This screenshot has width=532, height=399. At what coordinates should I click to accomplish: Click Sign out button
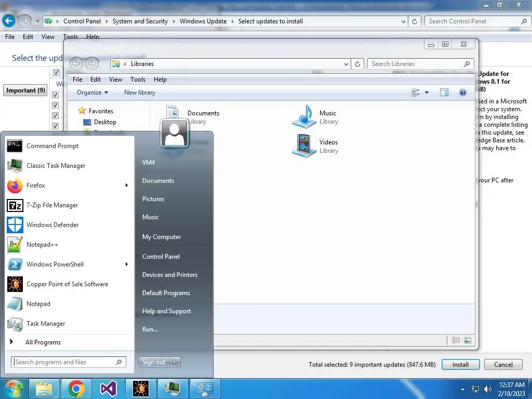(x=154, y=362)
